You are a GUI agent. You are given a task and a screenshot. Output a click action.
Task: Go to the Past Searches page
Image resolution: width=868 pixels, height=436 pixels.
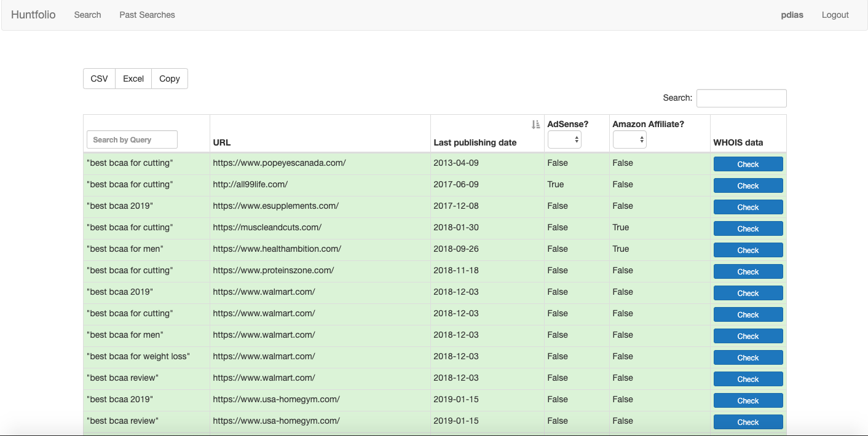click(147, 15)
